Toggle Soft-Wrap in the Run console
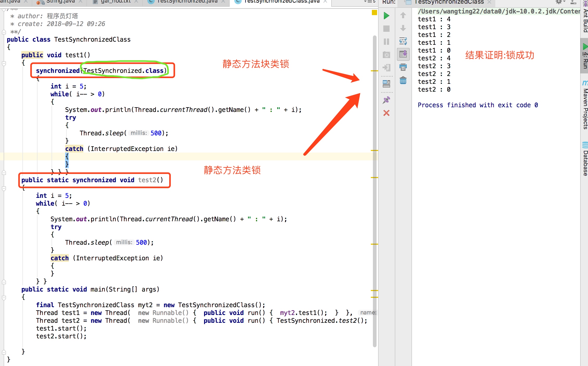Screen dimensions: 588x366 (x=403, y=41)
